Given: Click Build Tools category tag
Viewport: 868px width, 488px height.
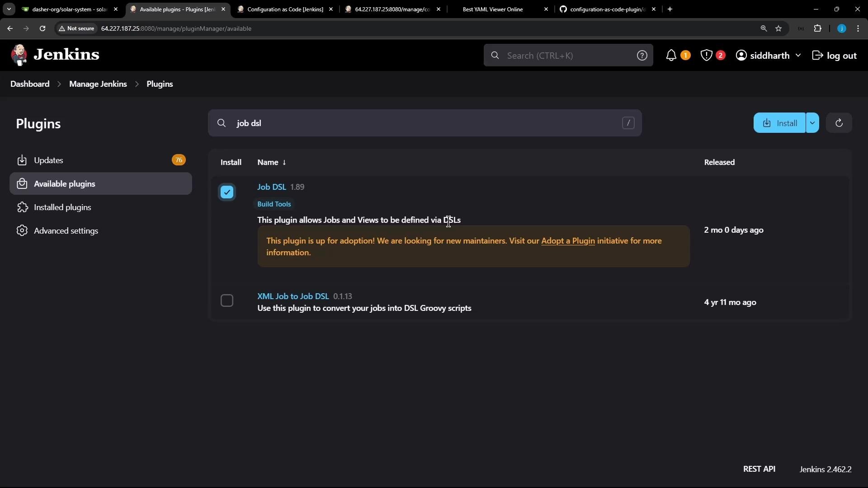Looking at the screenshot, I should coord(274,204).
